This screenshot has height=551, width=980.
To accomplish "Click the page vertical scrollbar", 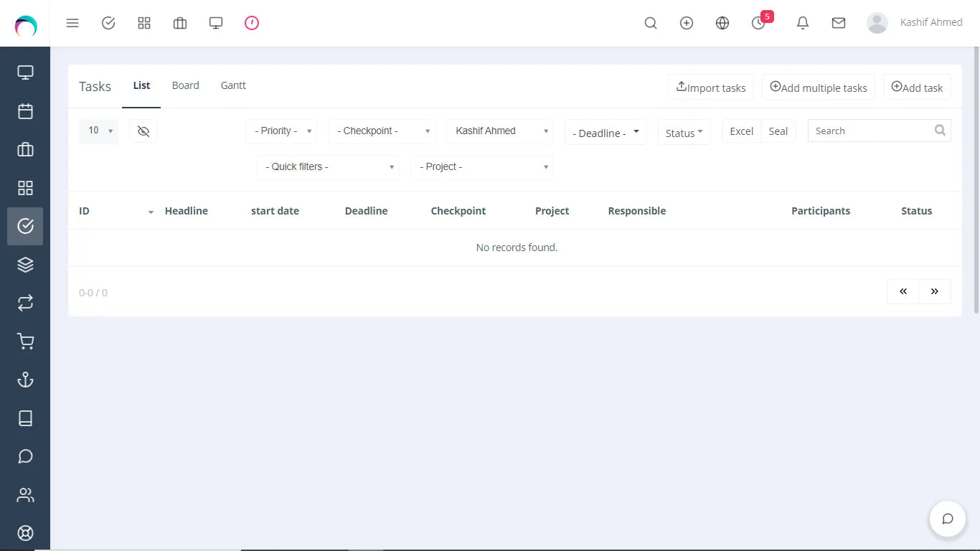I will coord(976,179).
